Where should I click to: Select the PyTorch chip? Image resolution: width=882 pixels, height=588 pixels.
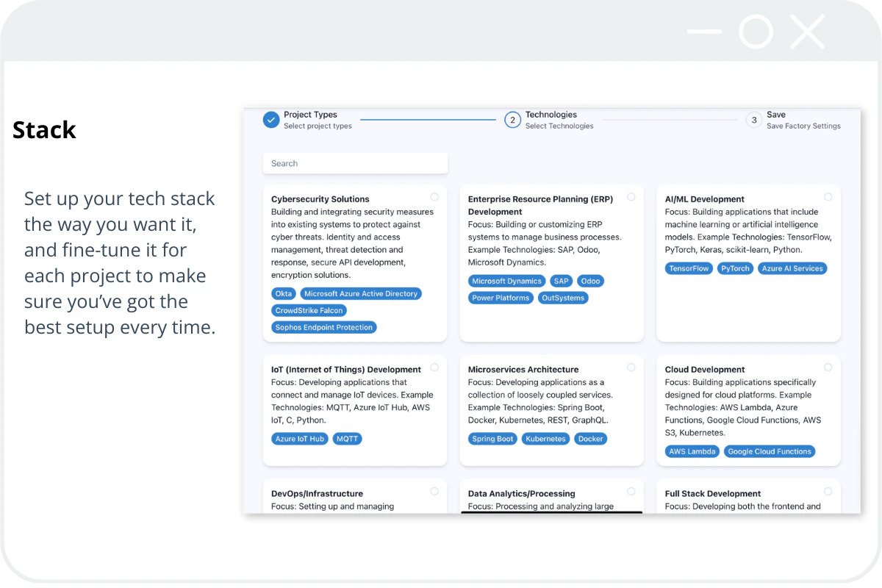point(735,268)
